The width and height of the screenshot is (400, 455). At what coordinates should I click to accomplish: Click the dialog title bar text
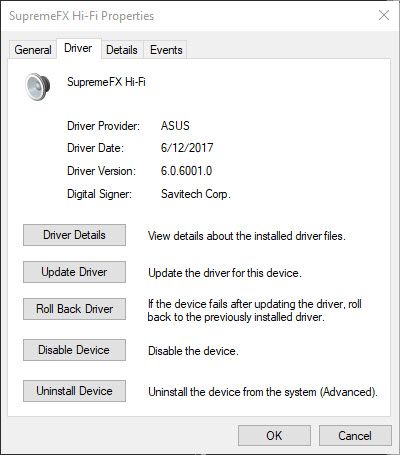(x=82, y=16)
